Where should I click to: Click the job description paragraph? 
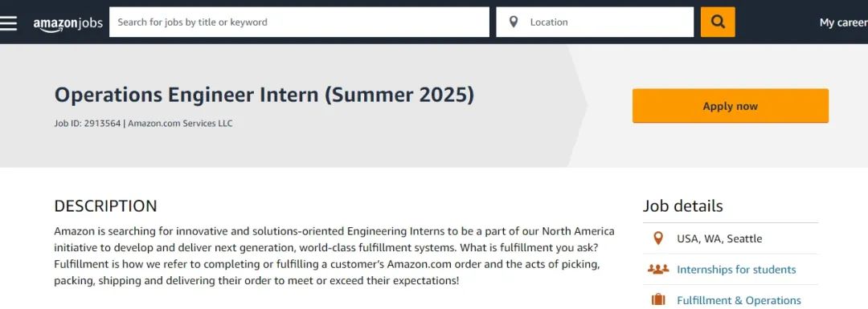[334, 255]
